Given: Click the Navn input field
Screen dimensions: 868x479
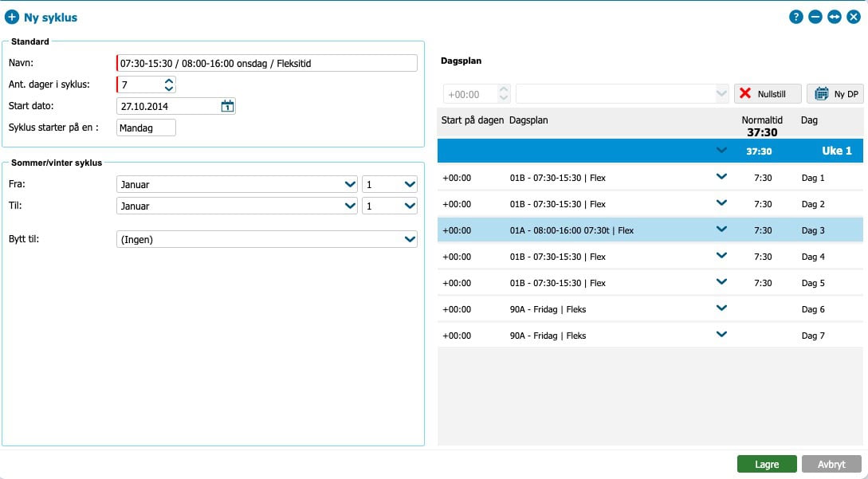Looking at the screenshot, I should click(x=267, y=63).
